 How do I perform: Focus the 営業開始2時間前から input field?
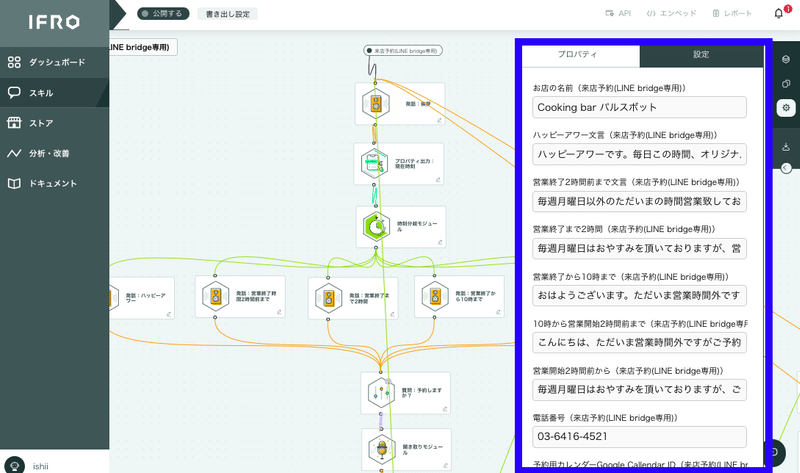click(x=639, y=389)
